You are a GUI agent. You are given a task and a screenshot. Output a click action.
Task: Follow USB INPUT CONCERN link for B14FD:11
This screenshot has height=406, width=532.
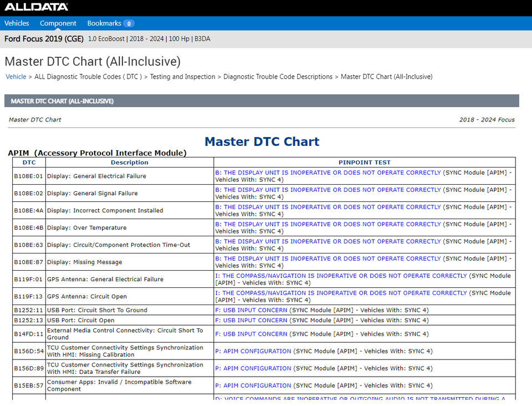click(x=251, y=334)
